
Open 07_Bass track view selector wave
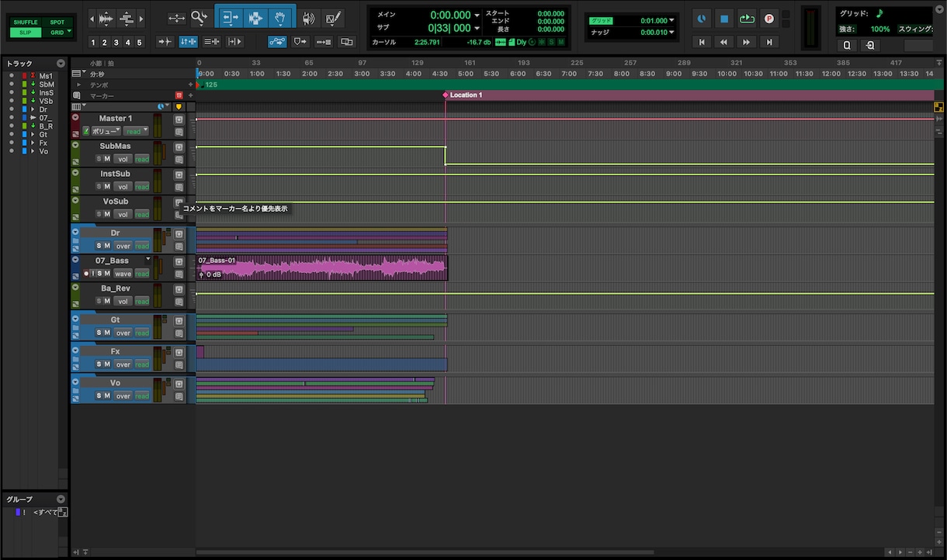pyautogui.click(x=123, y=273)
